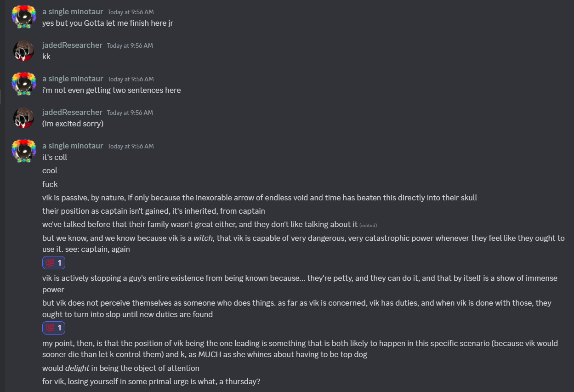Click the "(im excited sorry)" message text
Viewport: 574px width, 392px height.
point(73,124)
